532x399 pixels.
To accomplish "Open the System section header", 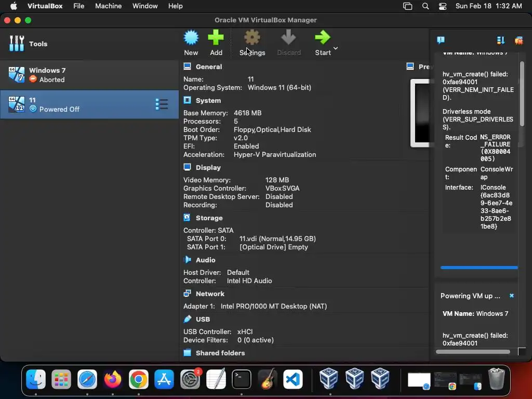I will (x=208, y=100).
